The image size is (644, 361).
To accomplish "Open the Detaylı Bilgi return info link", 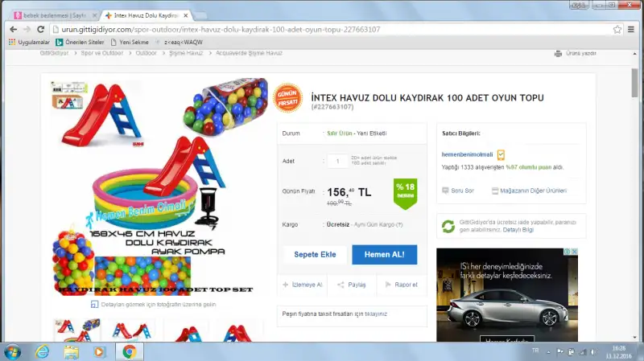I will click(518, 230).
